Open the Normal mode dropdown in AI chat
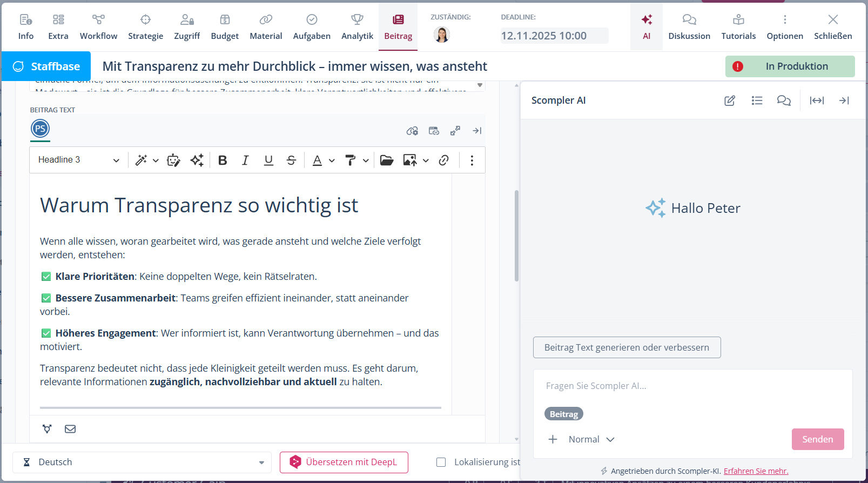The width and height of the screenshot is (868, 483). point(591,440)
